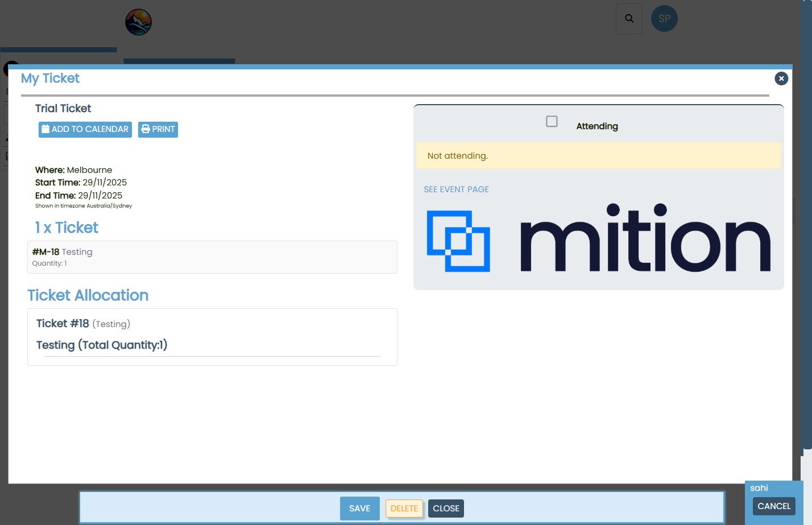Viewport: 812px width, 525px height.
Task: Hit Cancel in the sahi panel
Action: click(773, 506)
